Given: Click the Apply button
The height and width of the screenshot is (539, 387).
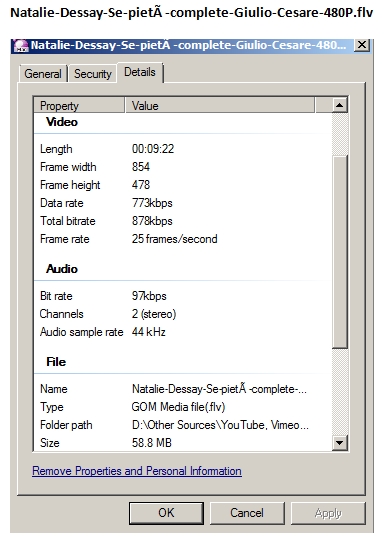Looking at the screenshot, I should coord(328,513).
